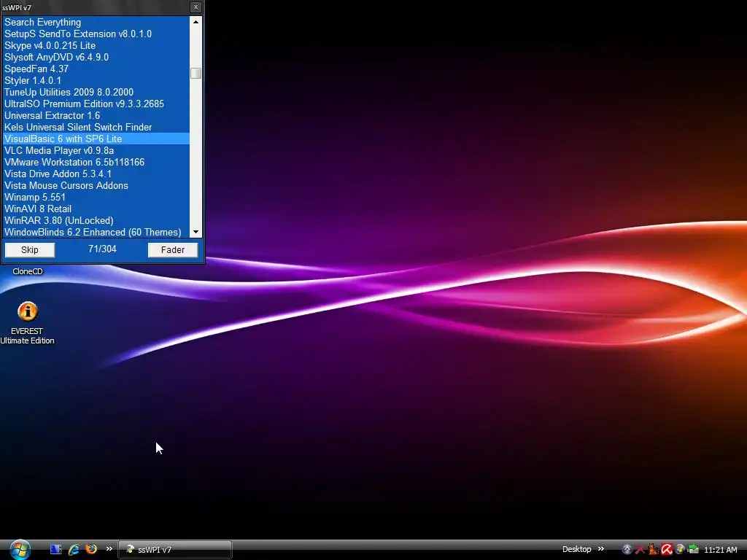Click the red crossed tray icon
Image resolution: width=747 pixels, height=560 pixels.
coord(640,550)
